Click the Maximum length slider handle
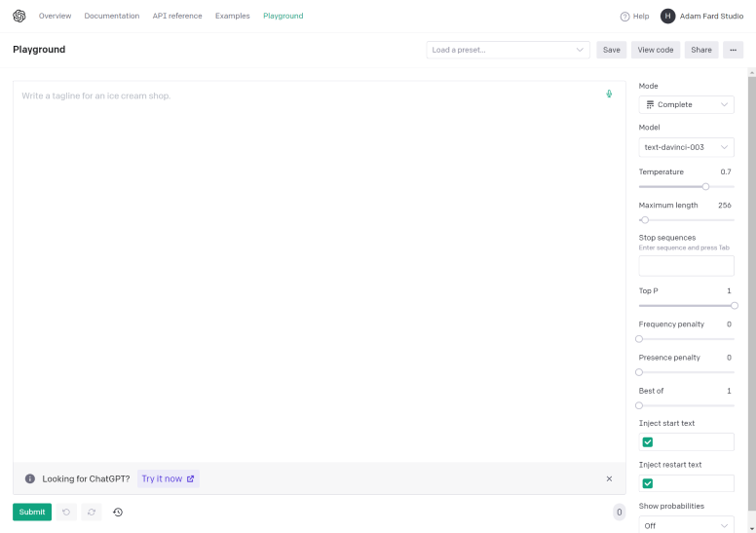Screen dimensions: 756x533 [x=645, y=219]
